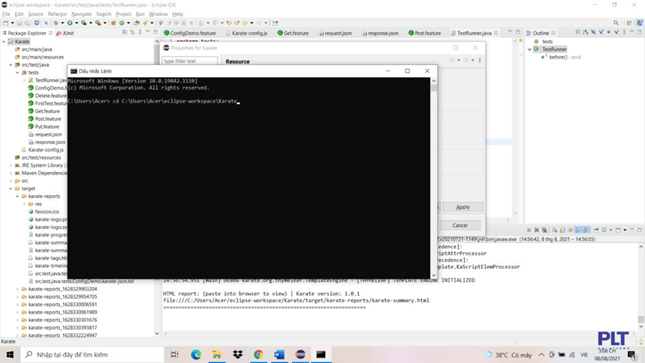
Task: Click the Outline sort icon
Action: tap(585, 33)
